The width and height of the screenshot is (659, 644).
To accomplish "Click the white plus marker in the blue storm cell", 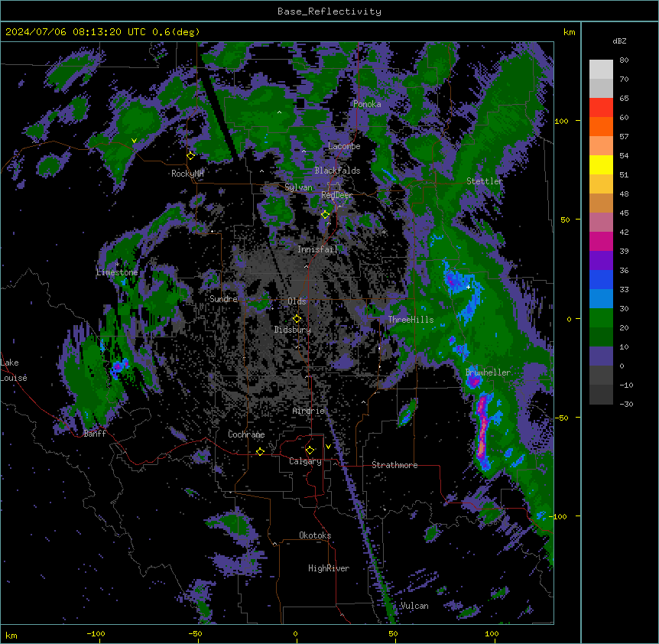I will tap(468, 287).
